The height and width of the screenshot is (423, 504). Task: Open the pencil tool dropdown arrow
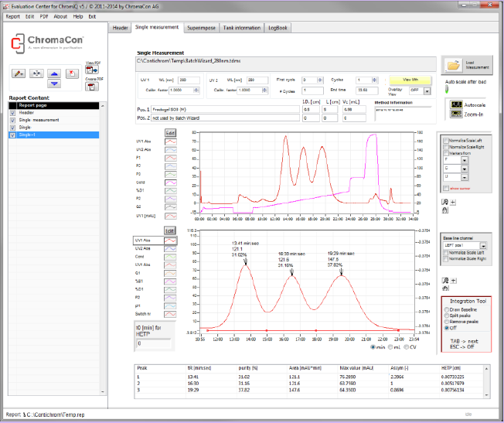[23, 73]
